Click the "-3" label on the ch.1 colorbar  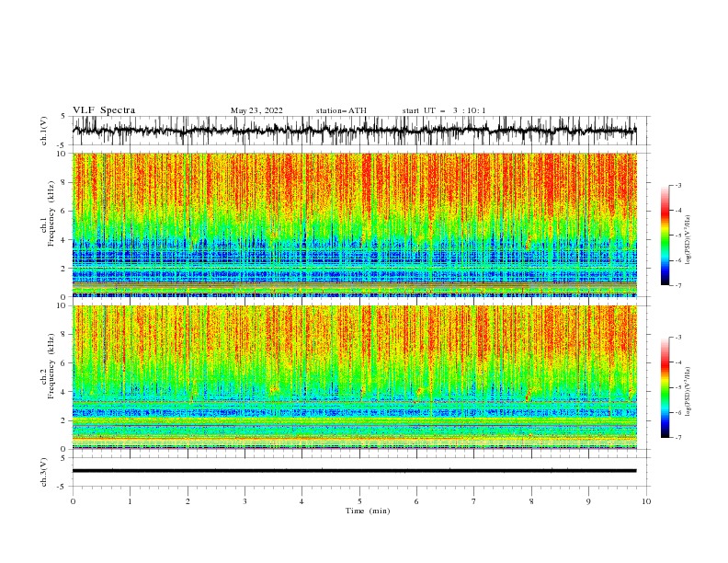click(x=678, y=185)
